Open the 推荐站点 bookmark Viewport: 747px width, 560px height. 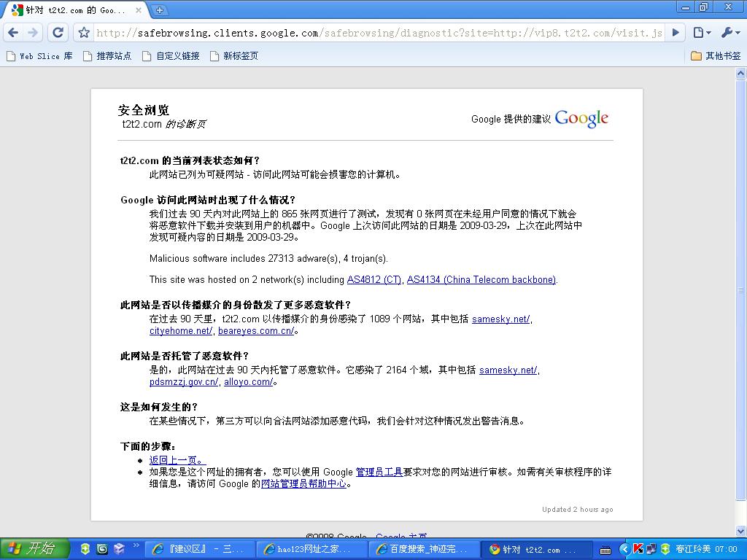(107, 56)
